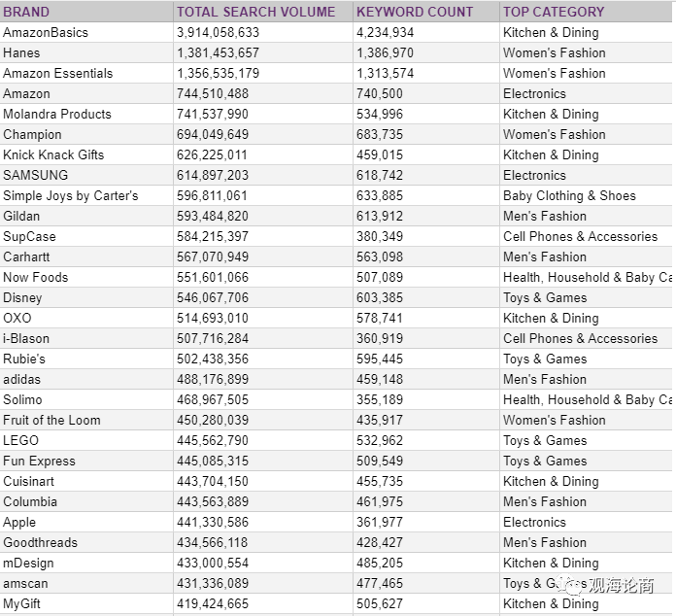
Task: Select the Rubie's brand cell
Action: tap(86, 359)
